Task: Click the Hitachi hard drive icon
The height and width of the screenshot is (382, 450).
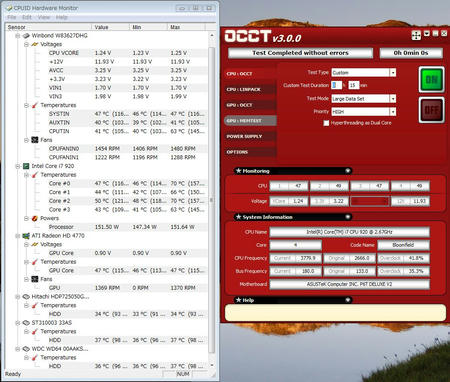Action: click(x=26, y=296)
